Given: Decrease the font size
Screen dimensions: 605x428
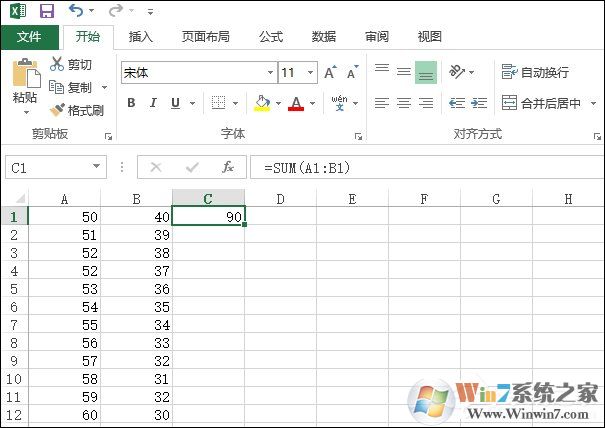Looking at the screenshot, I should (x=353, y=72).
